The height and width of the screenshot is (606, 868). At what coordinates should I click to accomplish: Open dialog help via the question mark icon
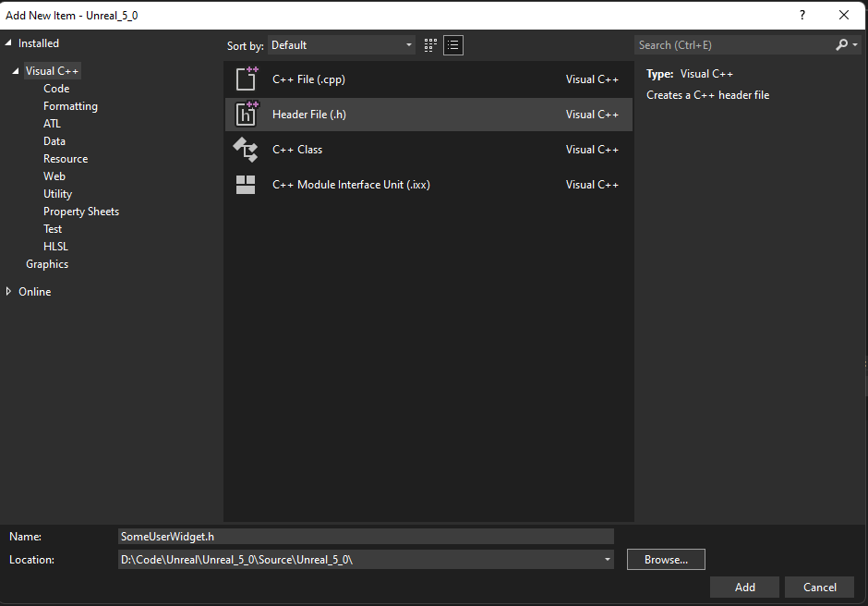point(802,15)
